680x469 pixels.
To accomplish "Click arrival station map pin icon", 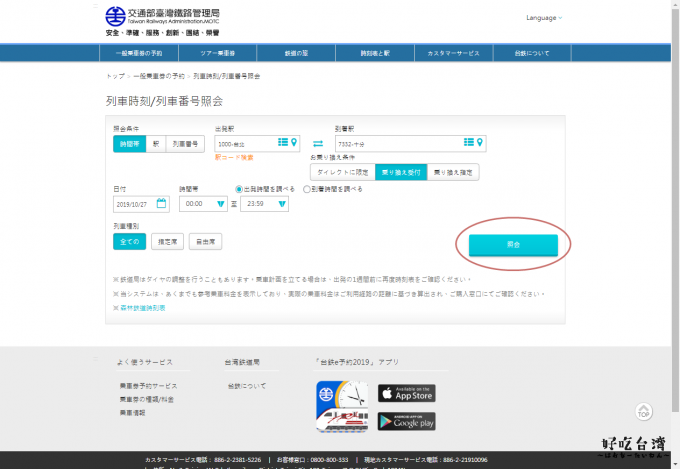I will tap(480, 143).
